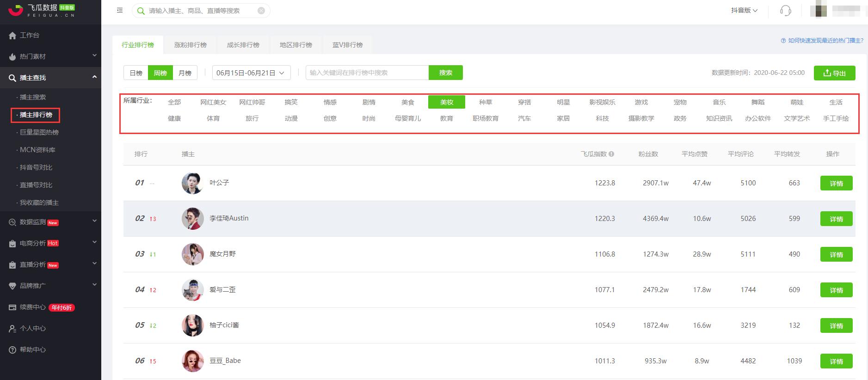Click the 导出 export button
The image size is (868, 380).
(x=835, y=73)
